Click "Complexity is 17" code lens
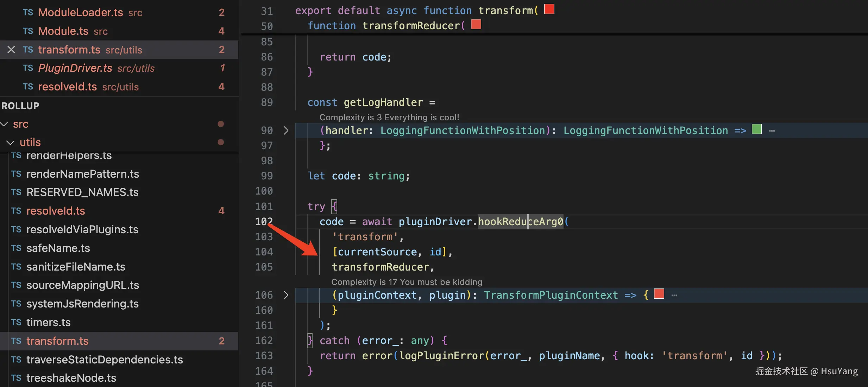Image resolution: width=868 pixels, height=387 pixels. point(406,282)
